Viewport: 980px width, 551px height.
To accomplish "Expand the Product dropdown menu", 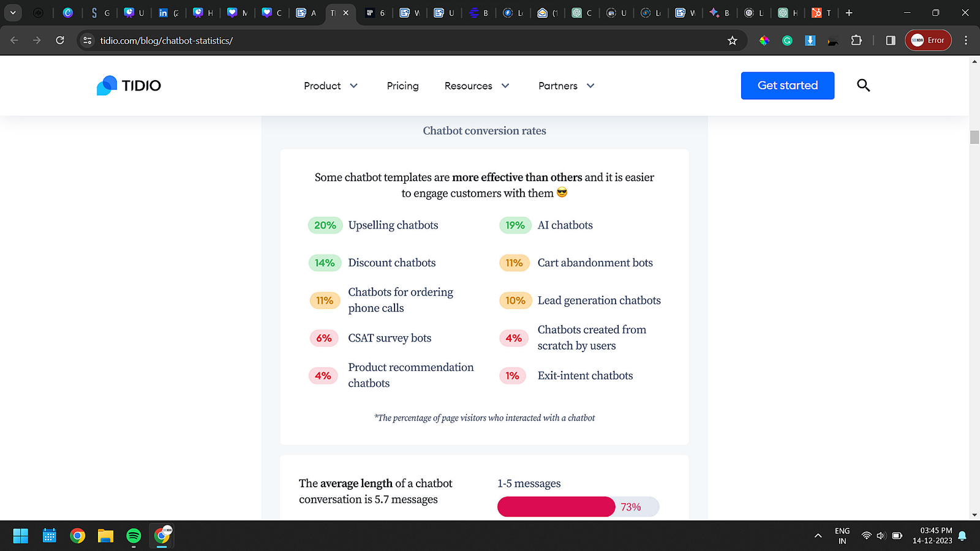I will [x=331, y=86].
